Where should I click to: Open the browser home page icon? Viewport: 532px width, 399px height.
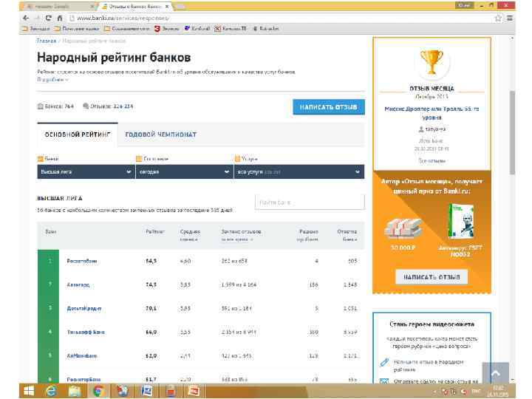click(60, 18)
